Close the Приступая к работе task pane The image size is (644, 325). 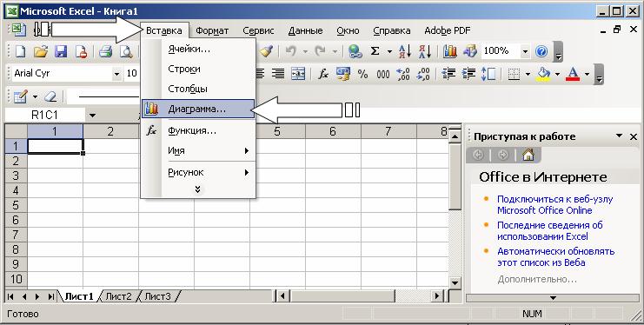tap(634, 136)
